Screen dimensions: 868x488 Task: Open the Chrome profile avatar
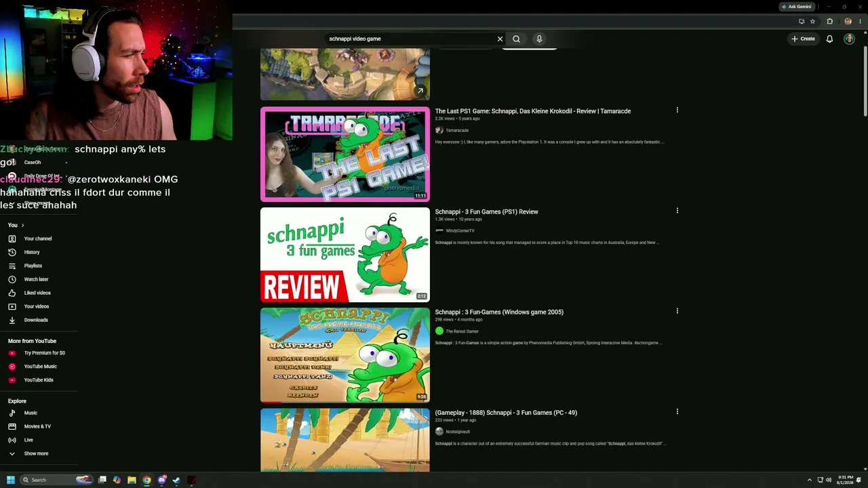point(848,21)
